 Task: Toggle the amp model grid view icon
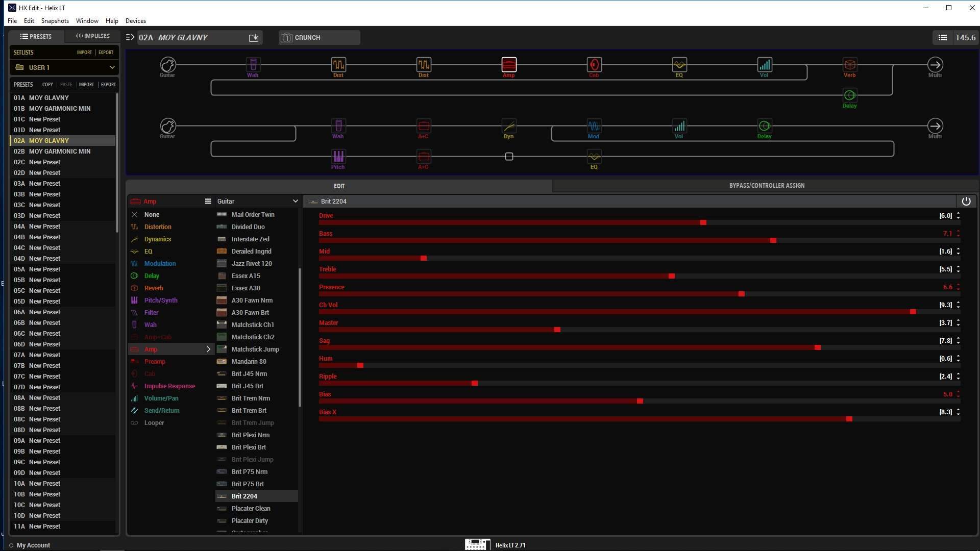(x=208, y=202)
